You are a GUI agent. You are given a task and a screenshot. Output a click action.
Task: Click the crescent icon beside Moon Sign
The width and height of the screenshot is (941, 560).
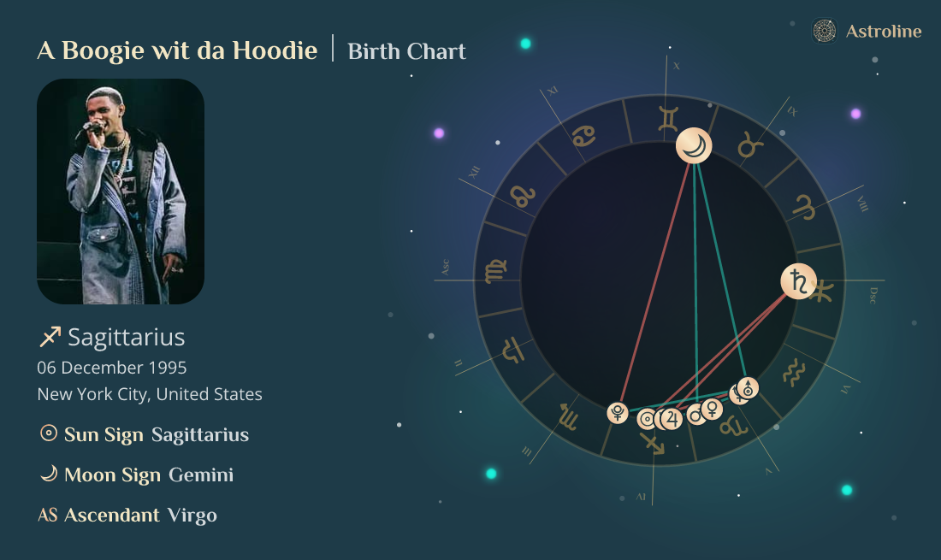point(49,474)
